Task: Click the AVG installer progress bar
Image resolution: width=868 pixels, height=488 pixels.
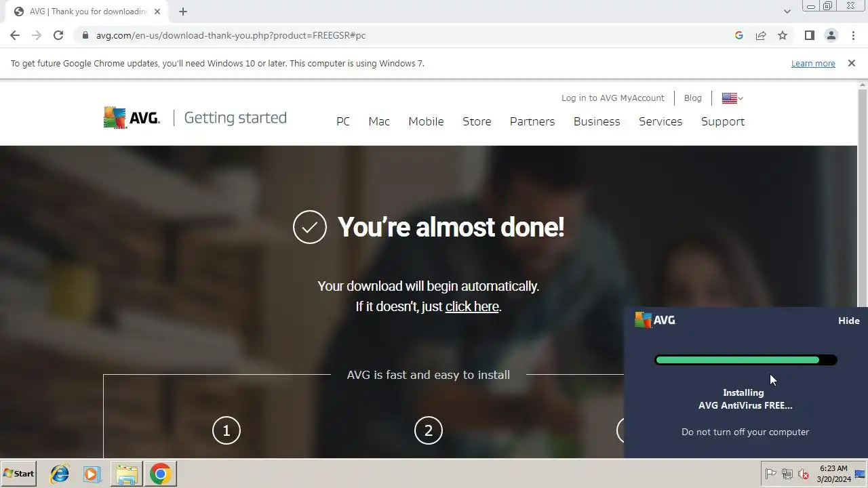Action: (746, 360)
